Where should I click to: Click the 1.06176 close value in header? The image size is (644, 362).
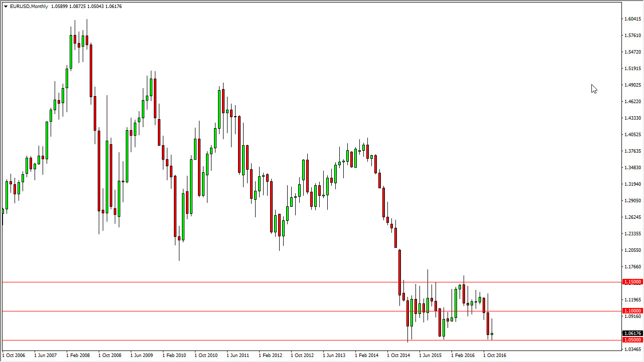tap(114, 7)
